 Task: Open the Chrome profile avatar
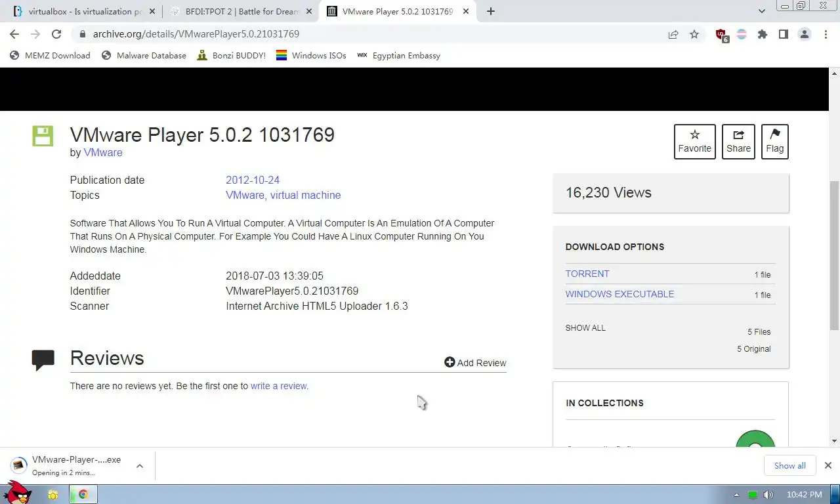tap(805, 34)
